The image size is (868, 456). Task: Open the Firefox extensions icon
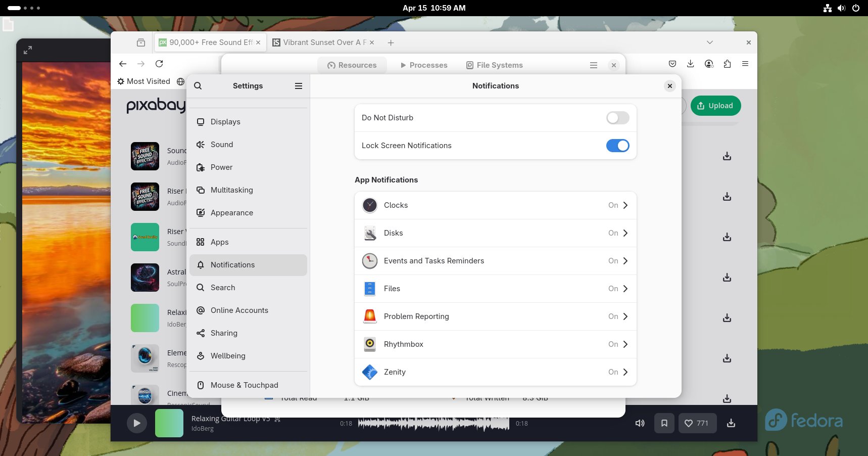pos(727,64)
